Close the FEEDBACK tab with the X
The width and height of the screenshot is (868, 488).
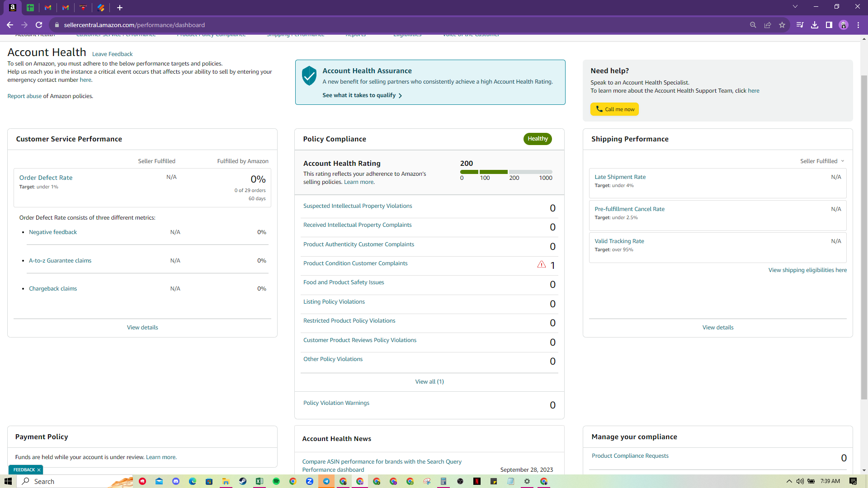[x=39, y=470]
